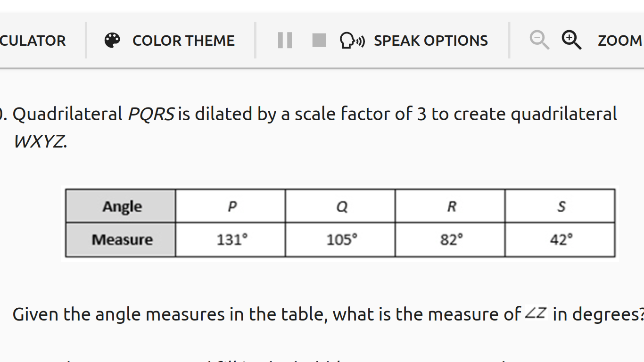
Task: Stop the audio read-aloud playback
Action: 319,40
